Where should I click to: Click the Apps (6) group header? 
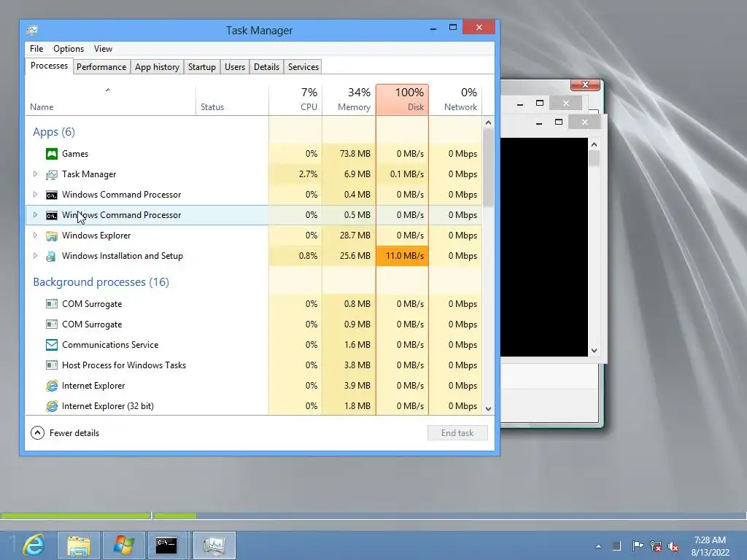coord(54,132)
